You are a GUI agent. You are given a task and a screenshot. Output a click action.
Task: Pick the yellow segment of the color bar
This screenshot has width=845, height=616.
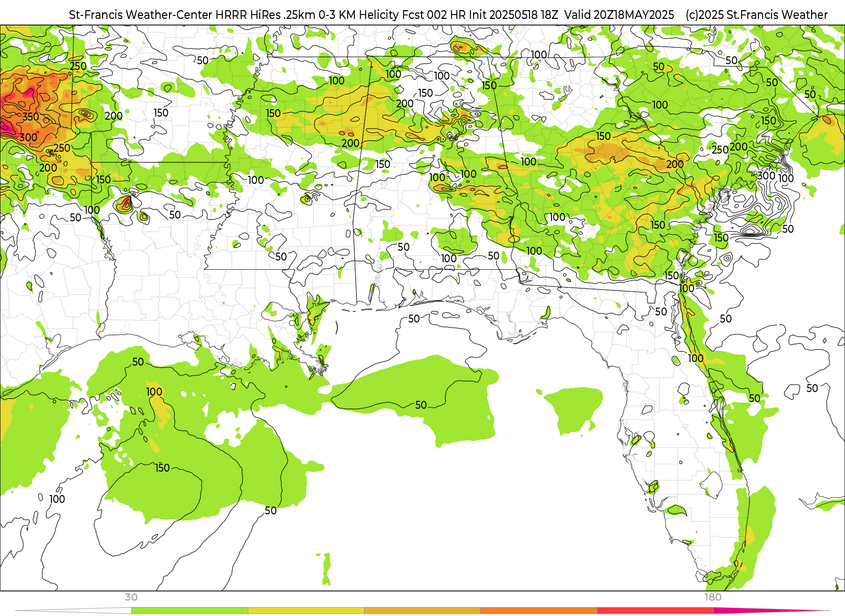pos(306,611)
